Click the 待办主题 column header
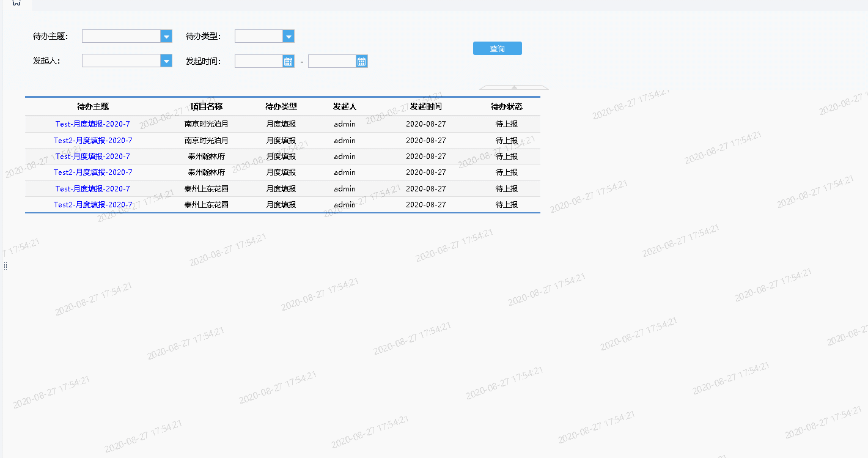 click(93, 106)
